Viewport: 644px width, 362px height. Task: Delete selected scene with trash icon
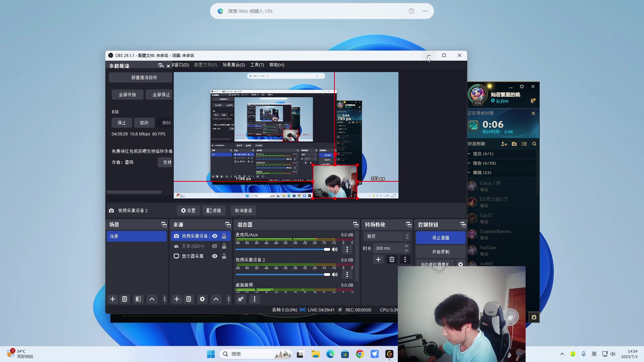[x=124, y=299]
